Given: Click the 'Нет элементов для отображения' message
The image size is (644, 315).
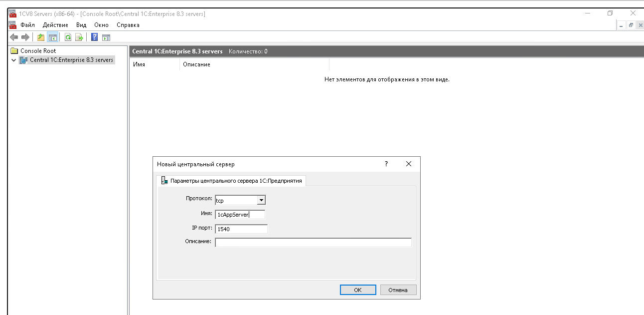Looking at the screenshot, I should coord(387,79).
